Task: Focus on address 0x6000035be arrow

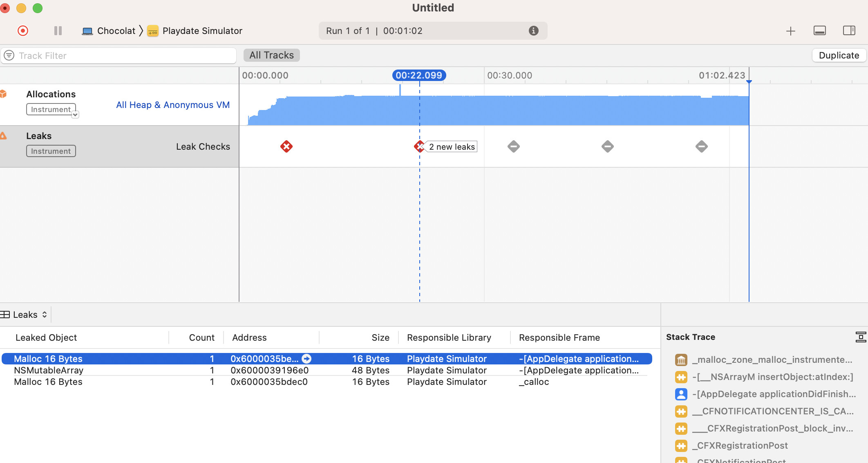Action: pos(306,359)
